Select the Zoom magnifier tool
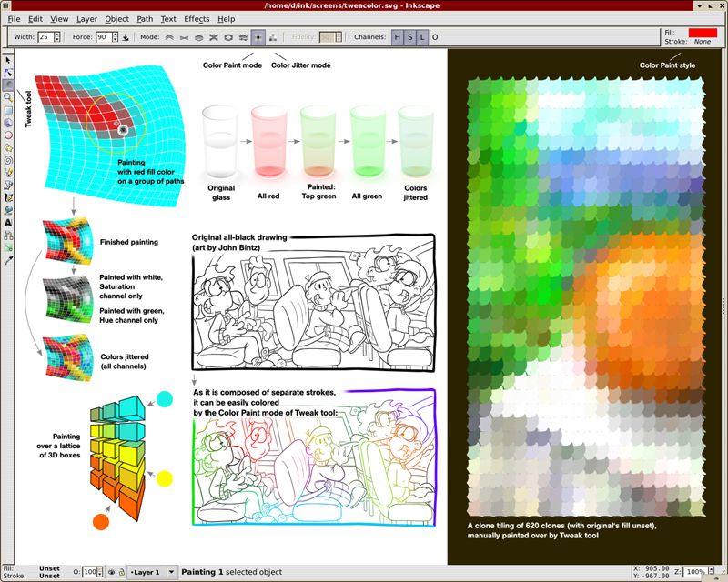This screenshot has height=582, width=728. pyautogui.click(x=8, y=96)
